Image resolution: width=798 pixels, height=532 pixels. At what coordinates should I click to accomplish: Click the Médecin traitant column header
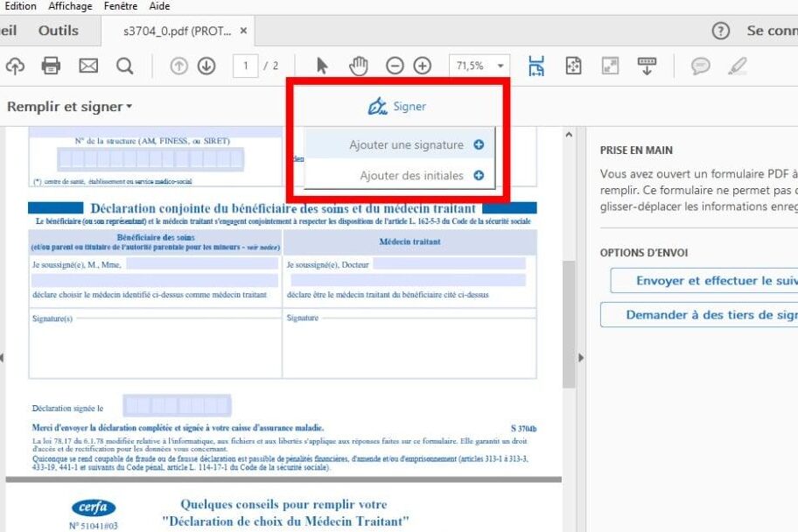tap(409, 241)
